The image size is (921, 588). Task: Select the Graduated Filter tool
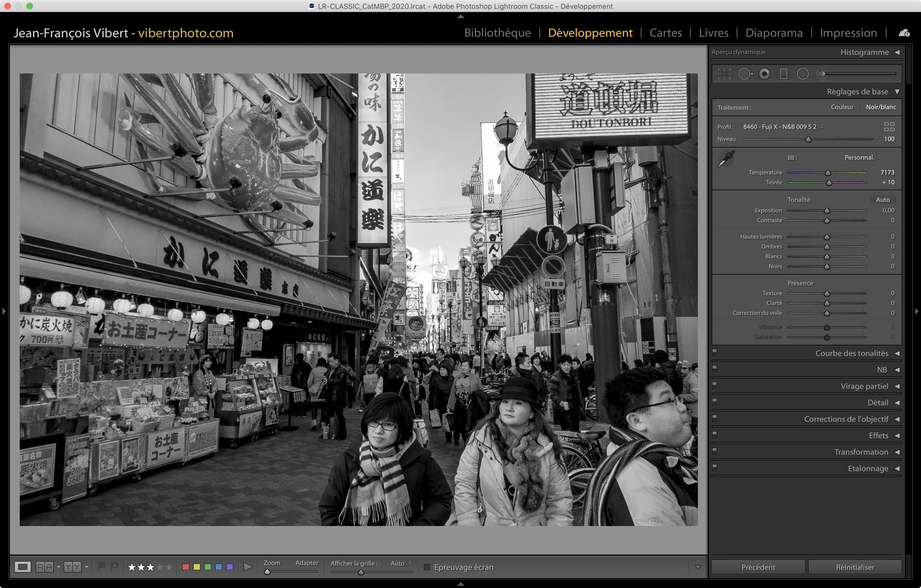click(783, 74)
